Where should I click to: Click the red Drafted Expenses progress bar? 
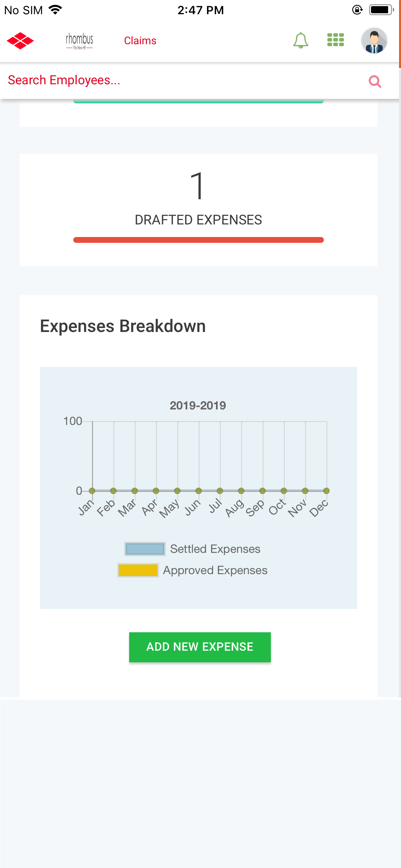[x=199, y=240]
